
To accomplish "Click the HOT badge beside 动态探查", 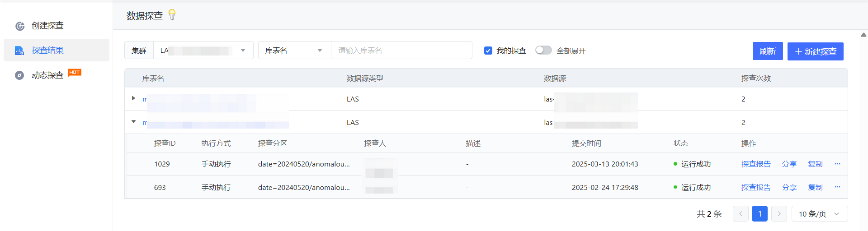I will click(75, 72).
